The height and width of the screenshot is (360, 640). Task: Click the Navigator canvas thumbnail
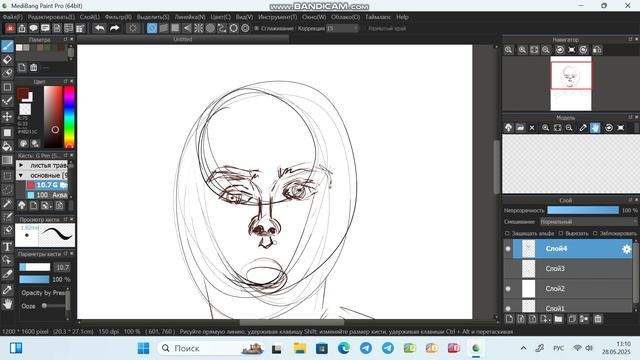click(x=571, y=83)
